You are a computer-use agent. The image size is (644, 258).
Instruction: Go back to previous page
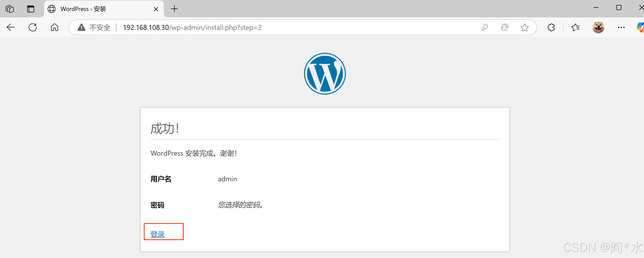(x=11, y=27)
